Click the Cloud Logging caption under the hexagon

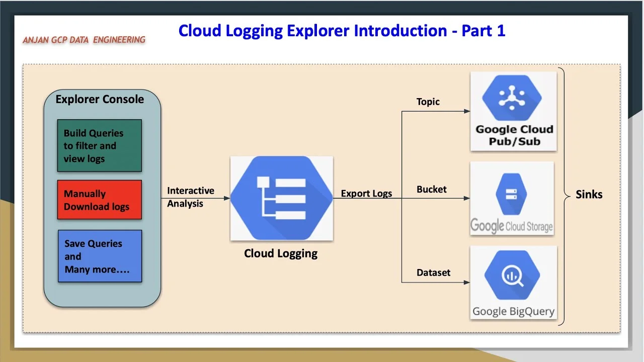[281, 253]
